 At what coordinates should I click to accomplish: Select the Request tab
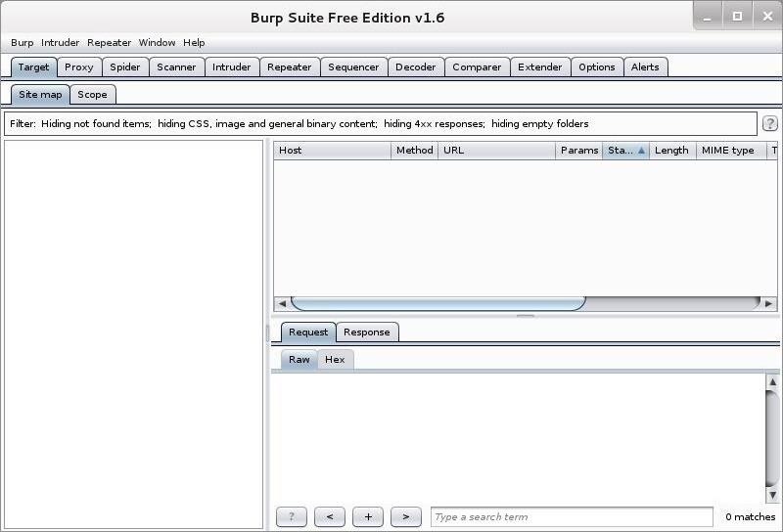pos(308,332)
